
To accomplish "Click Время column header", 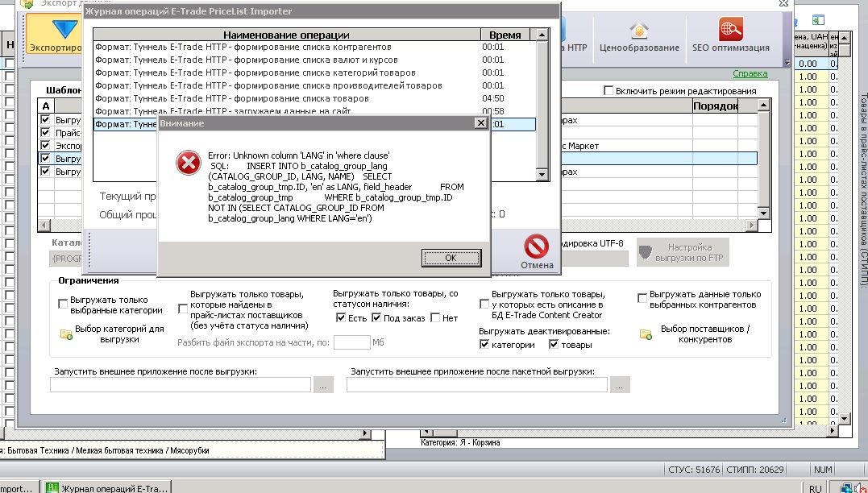I will pyautogui.click(x=505, y=35).
